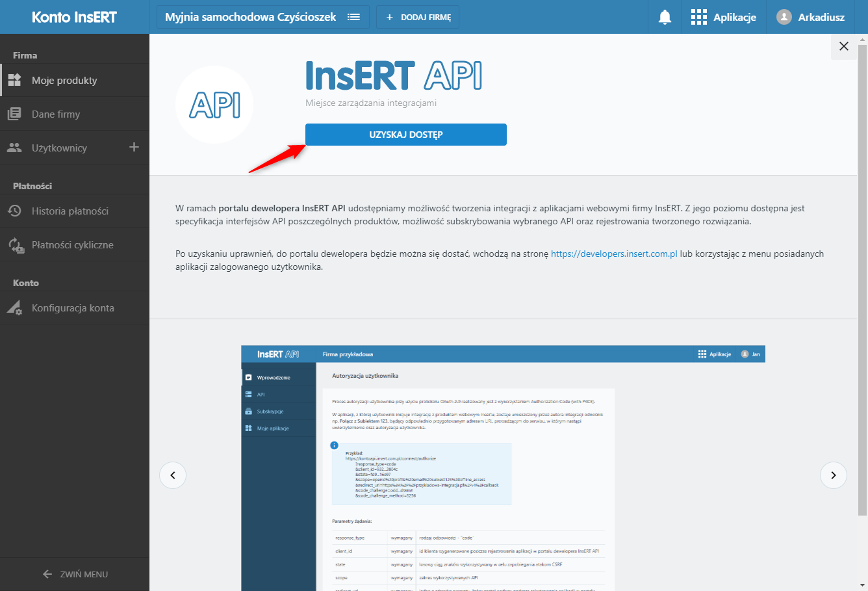Open the notifications bell
Viewport: 868px width, 591px height.
point(665,17)
